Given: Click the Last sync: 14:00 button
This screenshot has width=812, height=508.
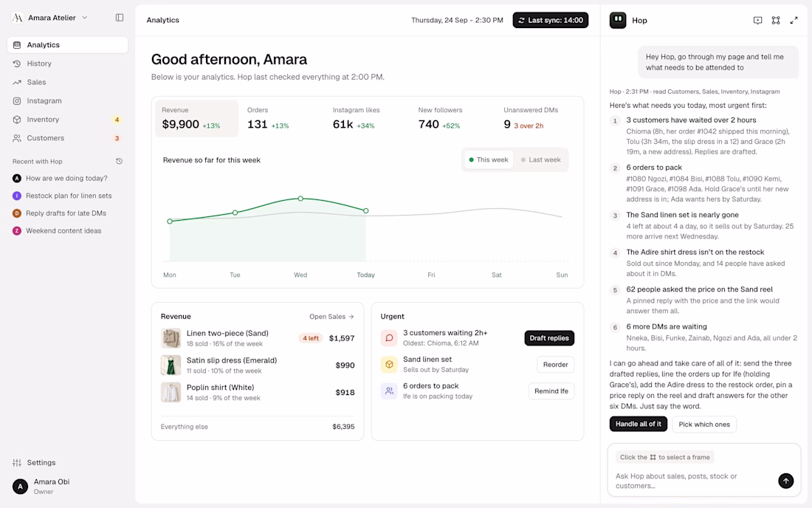Looking at the screenshot, I should tap(551, 20).
